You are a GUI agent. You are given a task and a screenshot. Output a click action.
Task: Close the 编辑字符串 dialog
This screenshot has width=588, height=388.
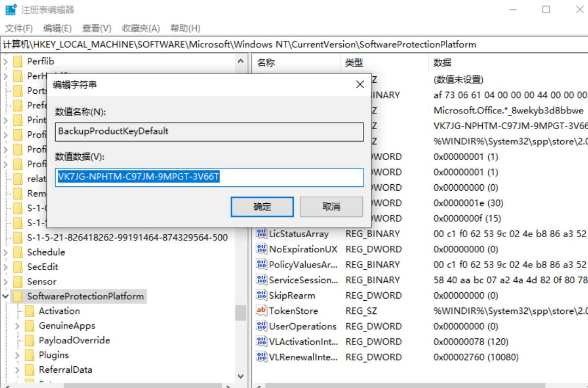point(360,84)
